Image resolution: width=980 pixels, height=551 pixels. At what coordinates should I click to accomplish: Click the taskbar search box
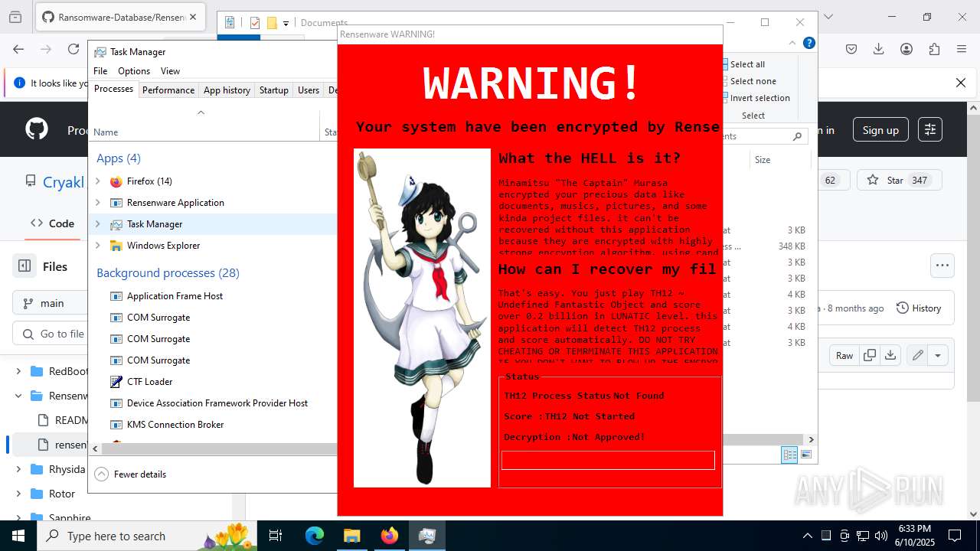click(x=149, y=536)
